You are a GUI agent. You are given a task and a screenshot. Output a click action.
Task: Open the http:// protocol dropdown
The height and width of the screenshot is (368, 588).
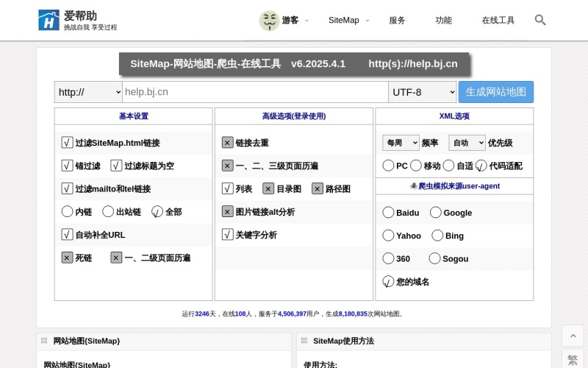[88, 92]
